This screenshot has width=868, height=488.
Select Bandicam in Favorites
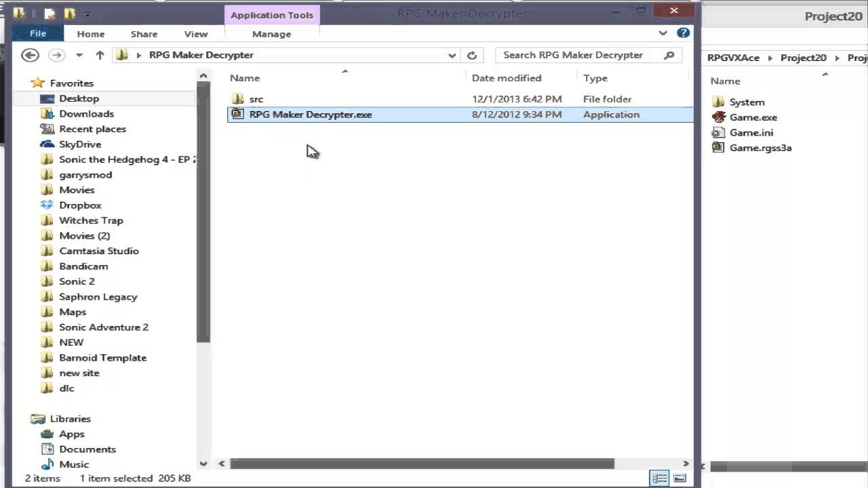(83, 266)
